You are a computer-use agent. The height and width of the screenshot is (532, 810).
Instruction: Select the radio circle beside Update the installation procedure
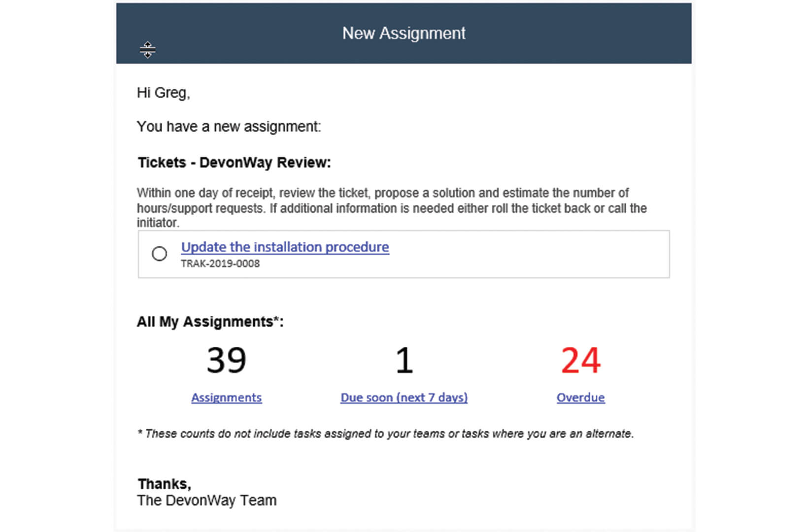159,254
